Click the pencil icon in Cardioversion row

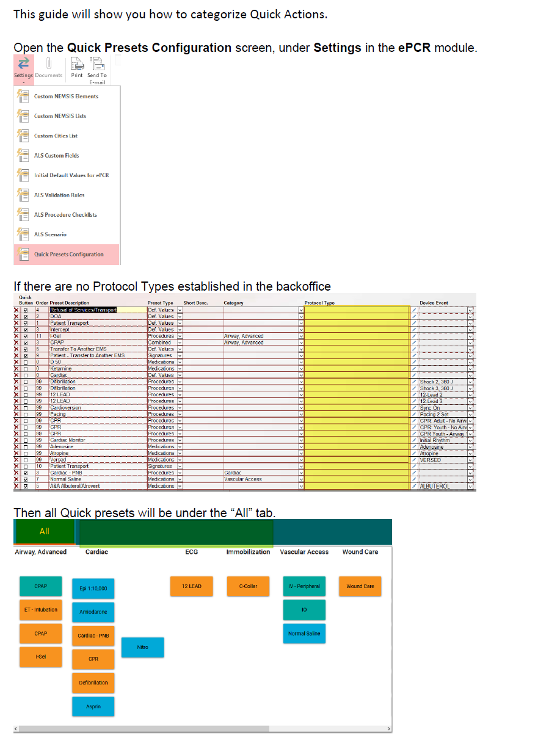coord(415,407)
